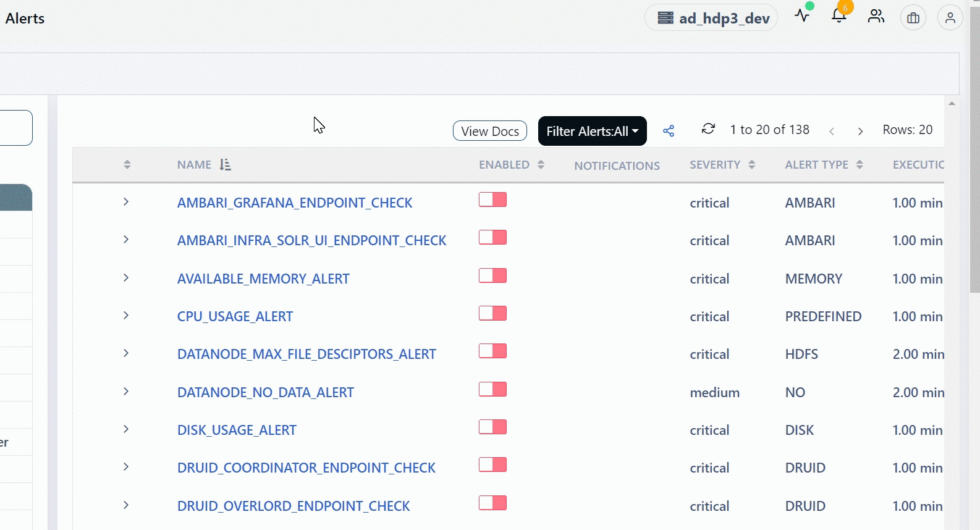The height and width of the screenshot is (530, 980).
Task: Open the Filter Alerts:All dropdown
Action: click(x=592, y=131)
